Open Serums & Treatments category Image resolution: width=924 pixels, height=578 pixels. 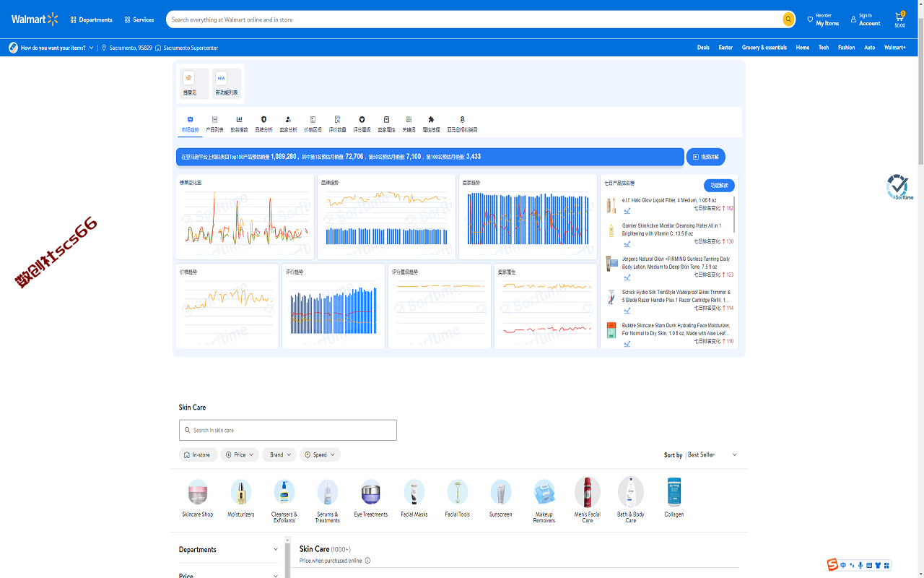[x=327, y=501]
